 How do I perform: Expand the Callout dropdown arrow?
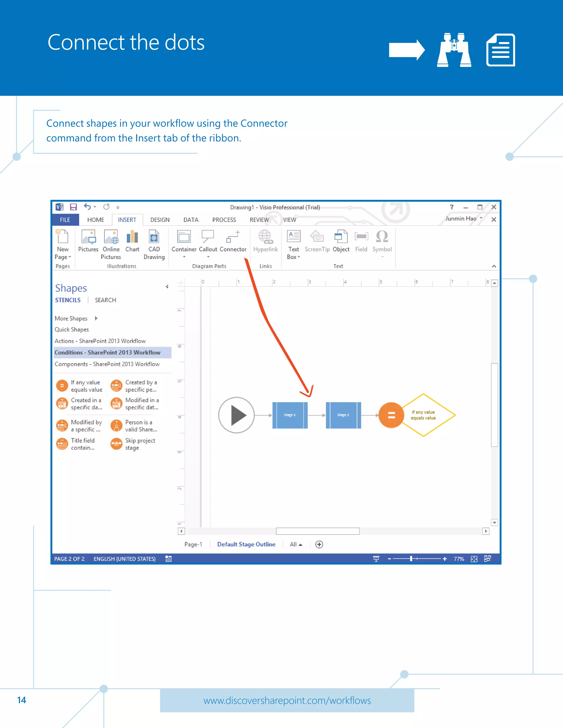click(x=208, y=257)
